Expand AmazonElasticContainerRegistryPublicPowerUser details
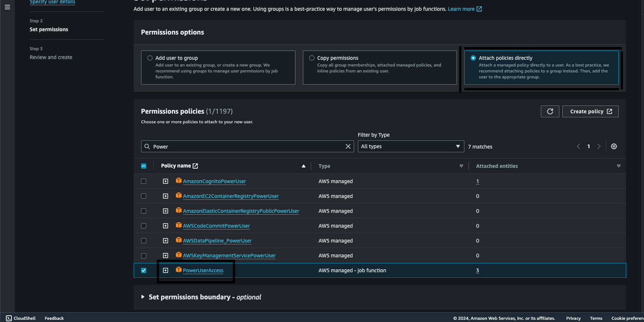644x322 pixels. (x=166, y=211)
